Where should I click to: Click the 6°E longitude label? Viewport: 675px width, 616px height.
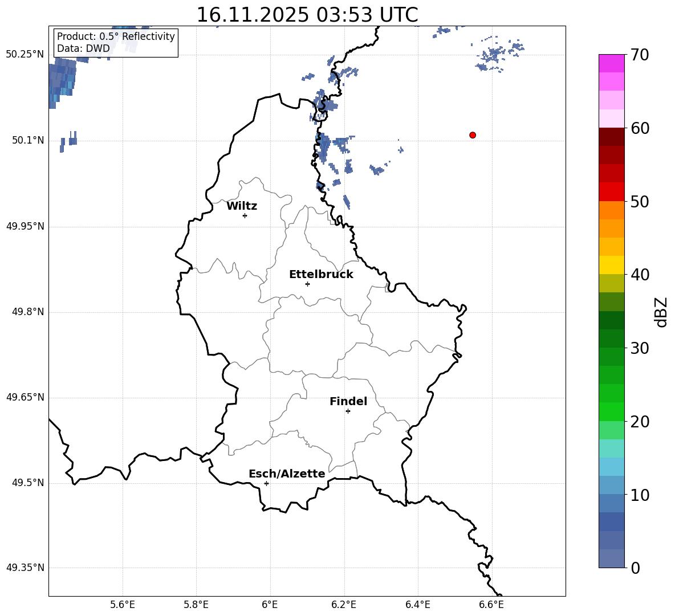tap(270, 605)
